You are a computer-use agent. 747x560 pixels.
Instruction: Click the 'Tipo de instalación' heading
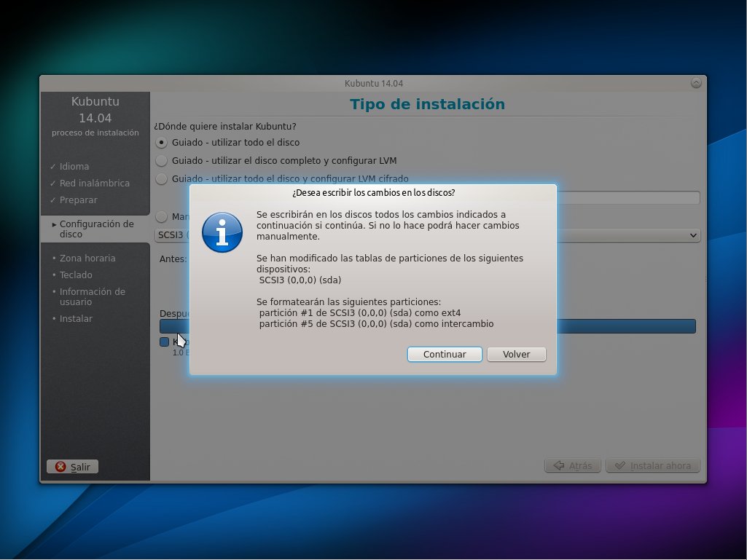click(427, 104)
